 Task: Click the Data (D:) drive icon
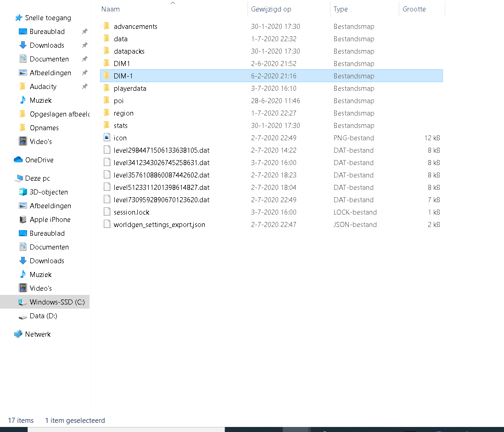point(22,316)
